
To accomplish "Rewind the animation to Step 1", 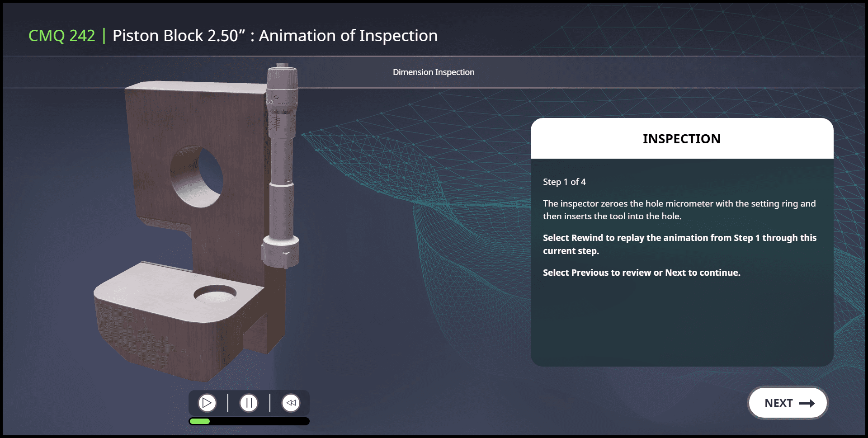I will [x=291, y=403].
